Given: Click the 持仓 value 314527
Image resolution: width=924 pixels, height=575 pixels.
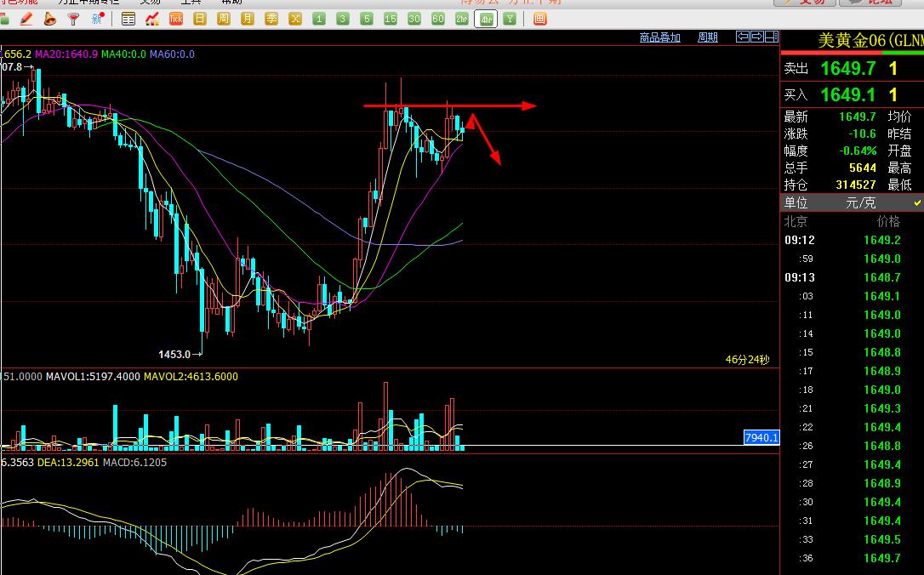Looking at the screenshot, I should [x=856, y=185].
